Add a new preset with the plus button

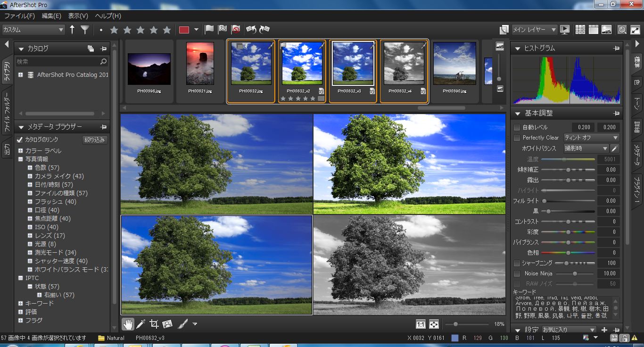604,330
